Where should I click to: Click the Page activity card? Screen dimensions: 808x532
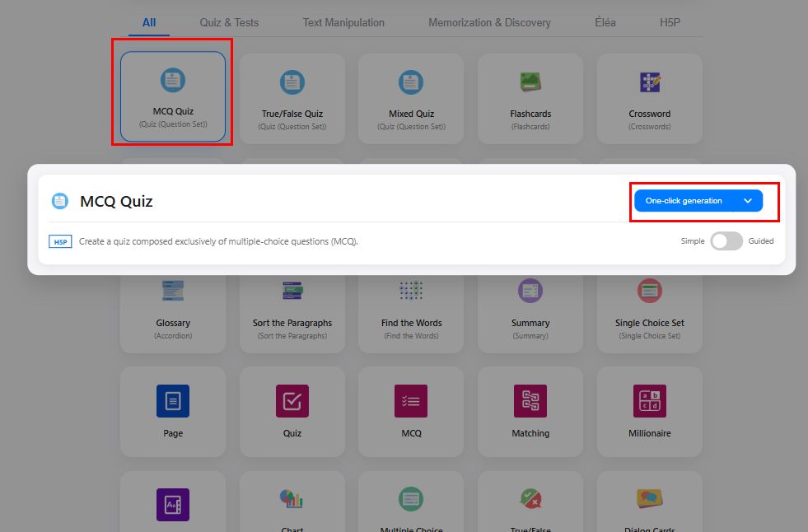[x=173, y=410]
